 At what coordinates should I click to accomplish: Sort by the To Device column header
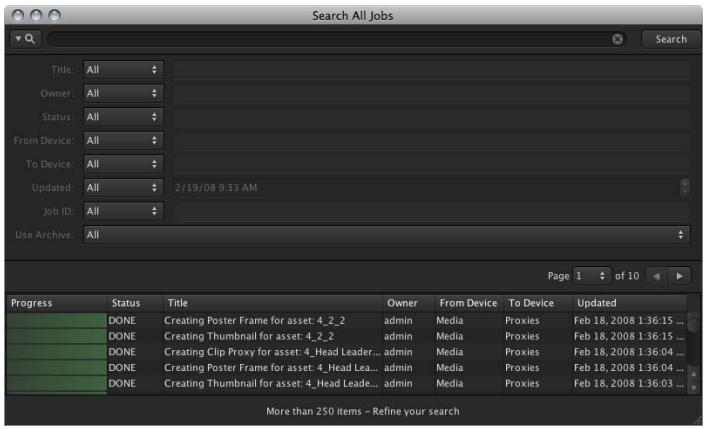click(x=538, y=303)
